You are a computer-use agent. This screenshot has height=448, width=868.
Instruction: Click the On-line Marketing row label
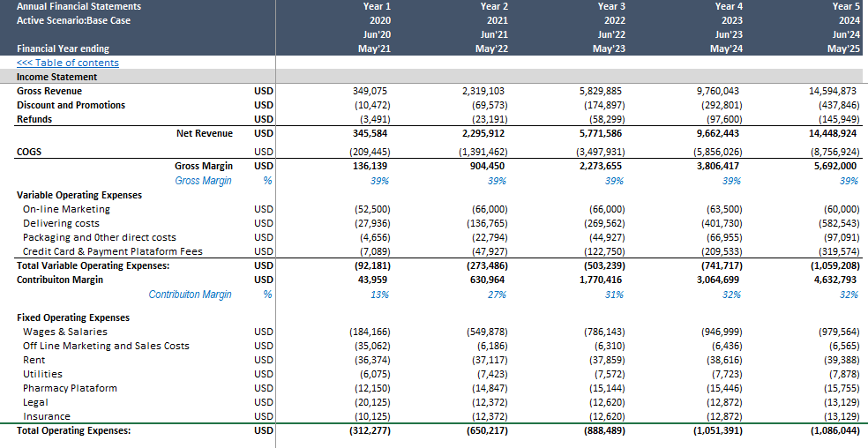click(x=66, y=209)
